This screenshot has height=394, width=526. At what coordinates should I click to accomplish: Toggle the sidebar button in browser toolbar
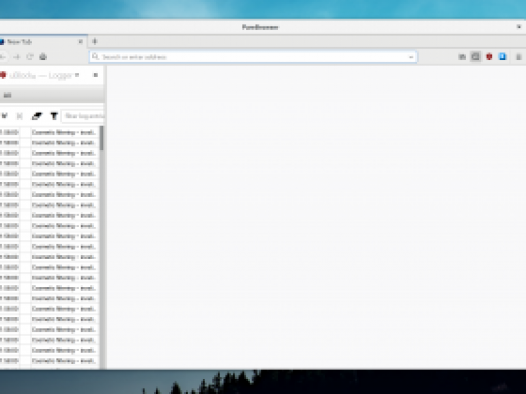point(475,57)
